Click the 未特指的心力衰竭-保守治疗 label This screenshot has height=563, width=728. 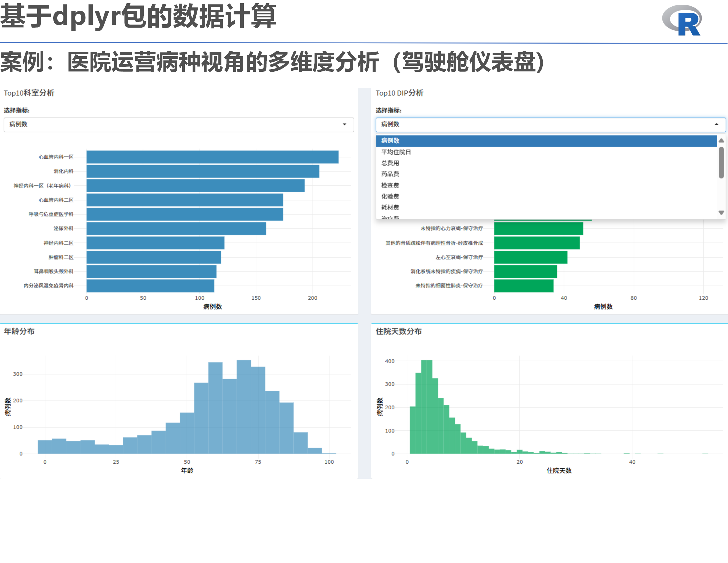point(452,229)
